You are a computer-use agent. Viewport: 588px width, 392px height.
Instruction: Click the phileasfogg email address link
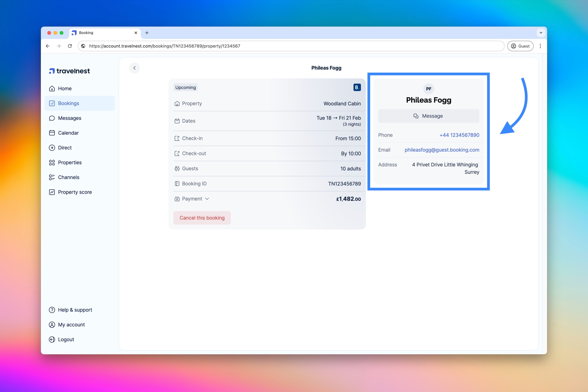[x=442, y=150]
